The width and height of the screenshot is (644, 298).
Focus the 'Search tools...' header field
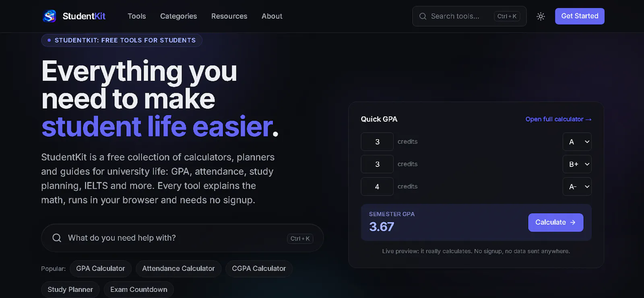pyautogui.click(x=469, y=16)
